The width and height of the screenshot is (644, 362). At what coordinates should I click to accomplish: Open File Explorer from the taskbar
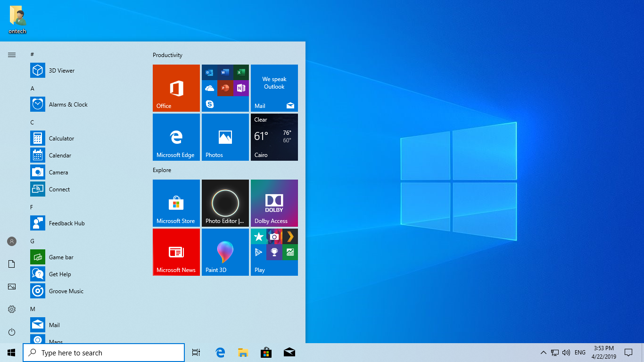[243, 353]
